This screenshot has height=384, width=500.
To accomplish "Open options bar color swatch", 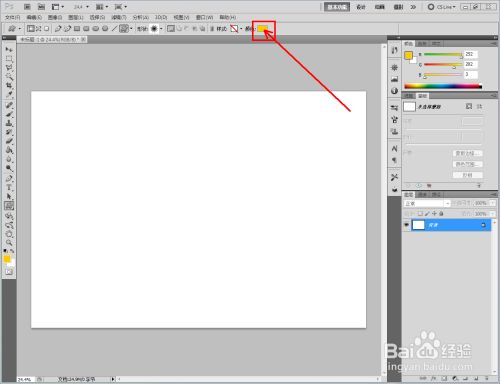I will 263,29.
